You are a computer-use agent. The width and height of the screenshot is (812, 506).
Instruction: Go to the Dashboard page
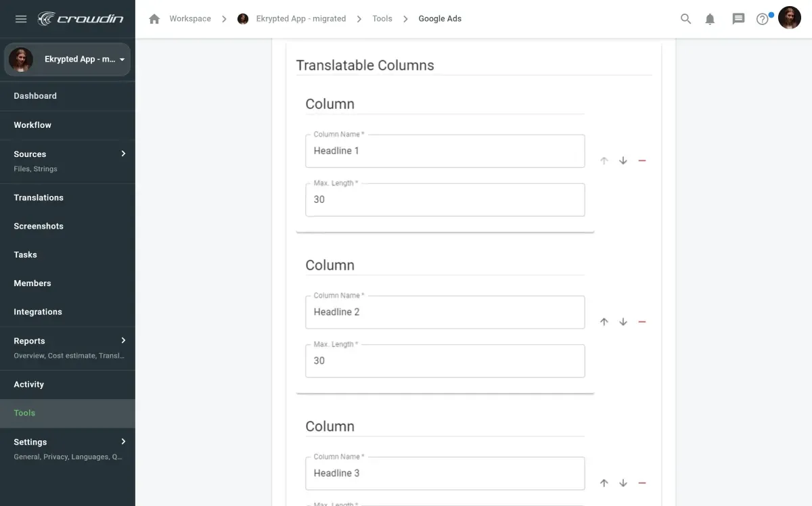coord(35,95)
